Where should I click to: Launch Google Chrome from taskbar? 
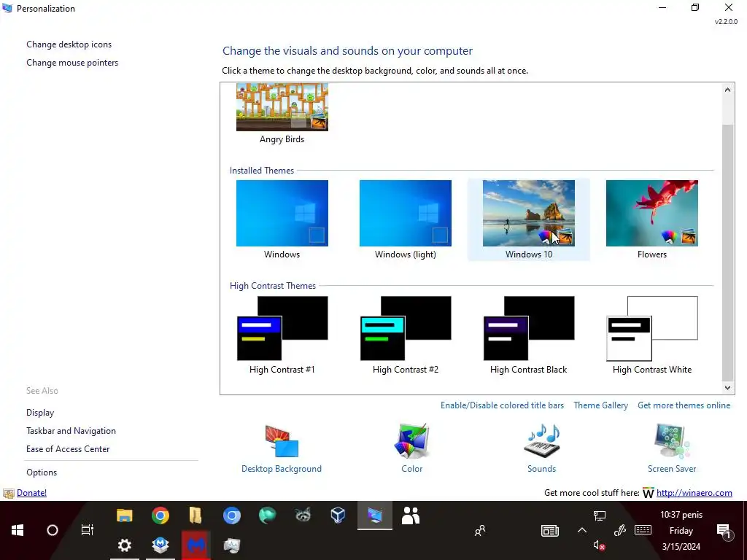coord(160,516)
